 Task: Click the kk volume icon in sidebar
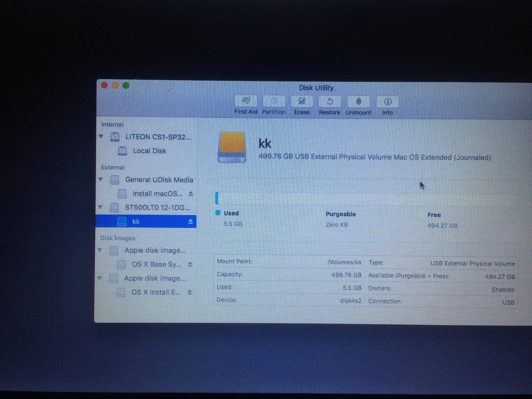(x=122, y=221)
